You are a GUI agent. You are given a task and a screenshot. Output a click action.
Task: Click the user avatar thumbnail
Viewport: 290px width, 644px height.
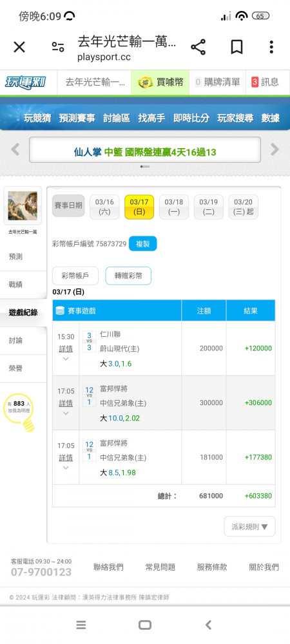tap(23, 206)
